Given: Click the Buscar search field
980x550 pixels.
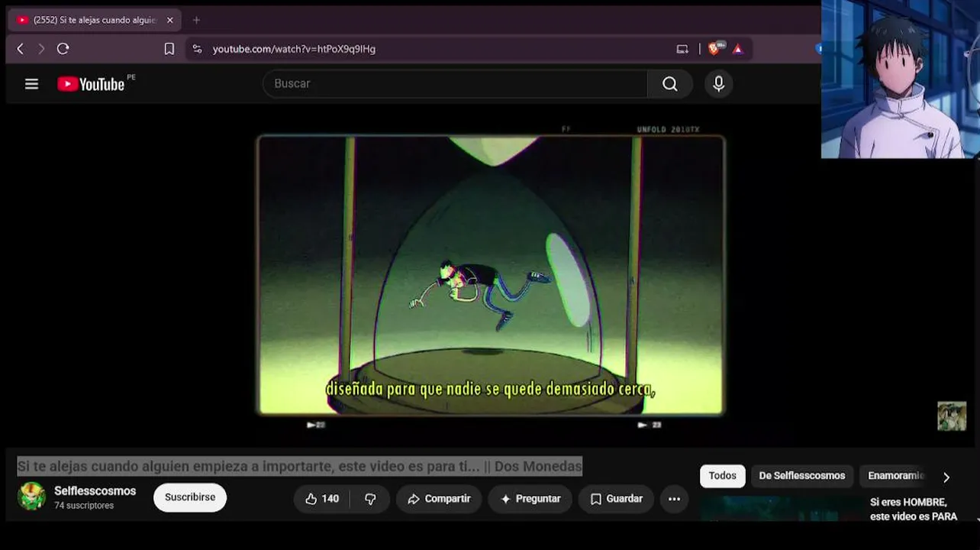Looking at the screenshot, I should coord(455,84).
